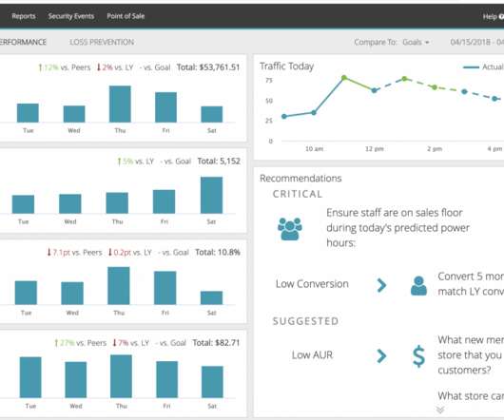Open the Security Events menu
Screen dimensions: 504x420
point(71,16)
